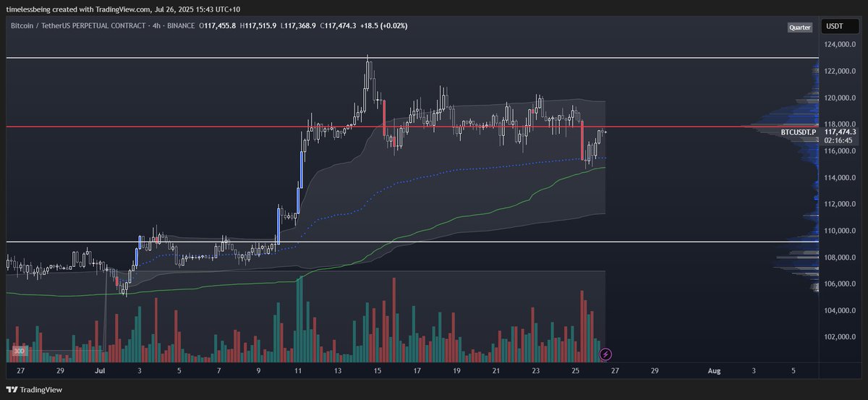Click the 112,000.0 price axis label
Viewport: 868px width, 400px height.
[839, 204]
